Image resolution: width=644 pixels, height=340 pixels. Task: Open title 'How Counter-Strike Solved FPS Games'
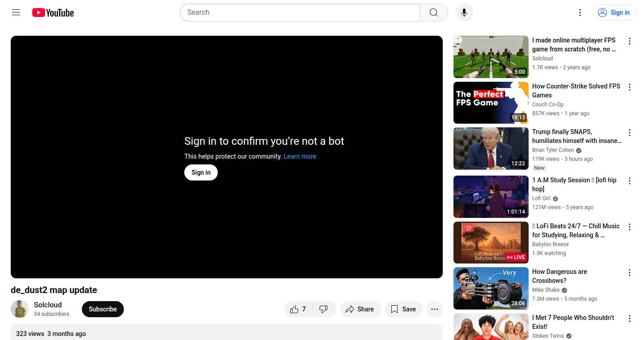point(576,91)
